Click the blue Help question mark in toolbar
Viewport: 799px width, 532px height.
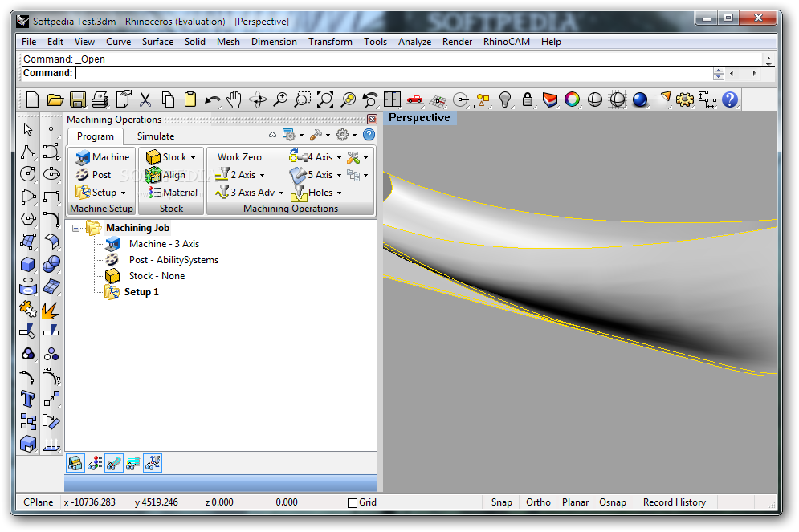click(x=730, y=99)
